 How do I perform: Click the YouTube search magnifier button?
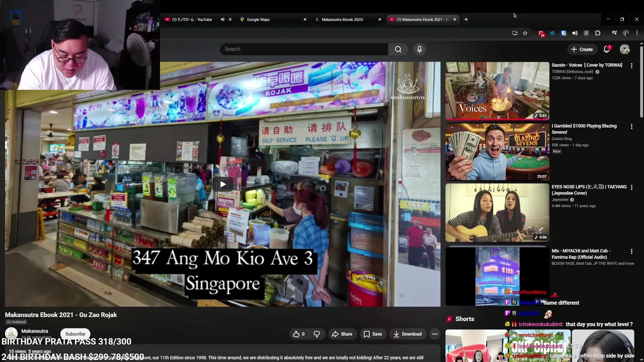pos(398,49)
